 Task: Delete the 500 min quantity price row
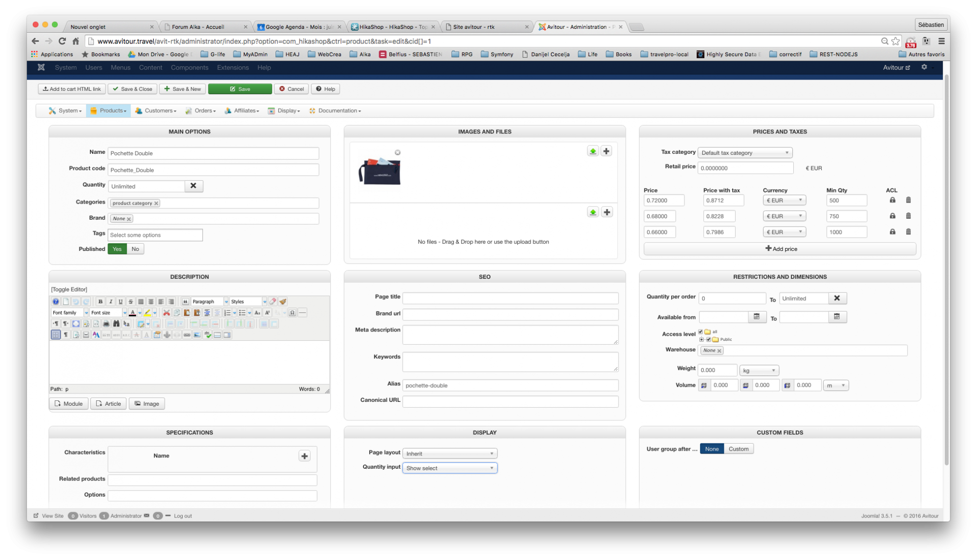pyautogui.click(x=908, y=200)
